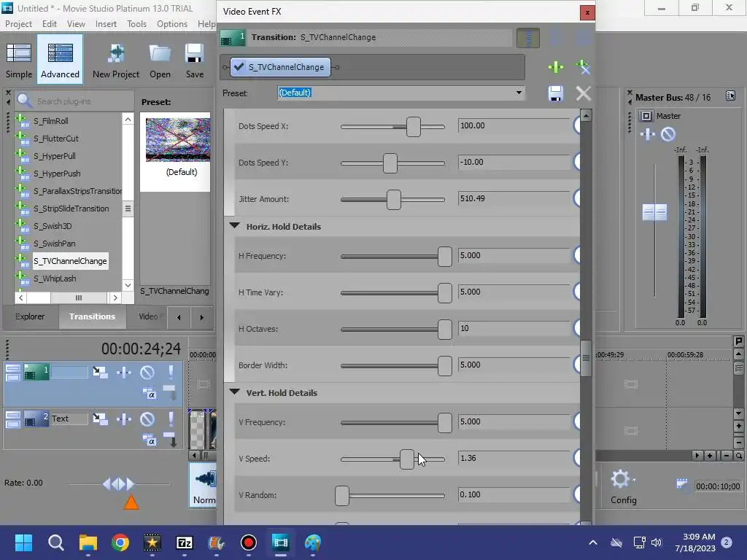Click the Dots Speed Y value field
The image size is (747, 560).
coord(514,163)
